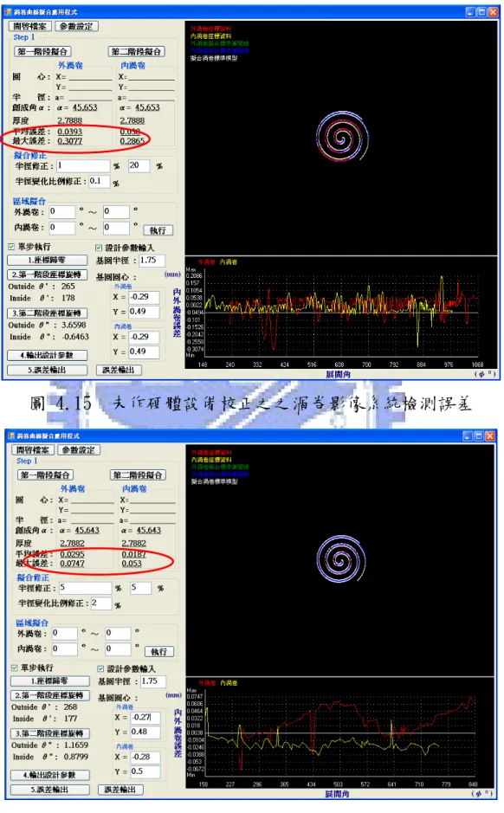Click 4.輸出設計參數 in the lower window
504x813 pixels.
tap(49, 775)
